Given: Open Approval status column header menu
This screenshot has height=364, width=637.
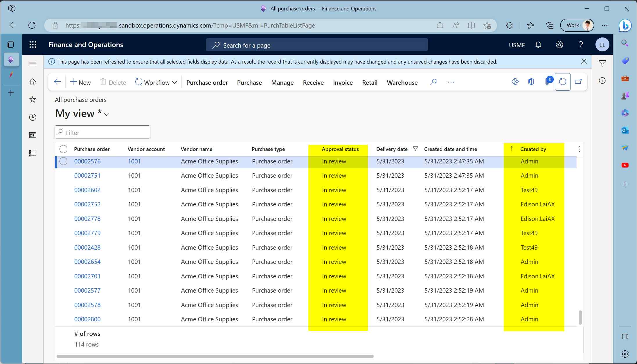Looking at the screenshot, I should [x=340, y=149].
